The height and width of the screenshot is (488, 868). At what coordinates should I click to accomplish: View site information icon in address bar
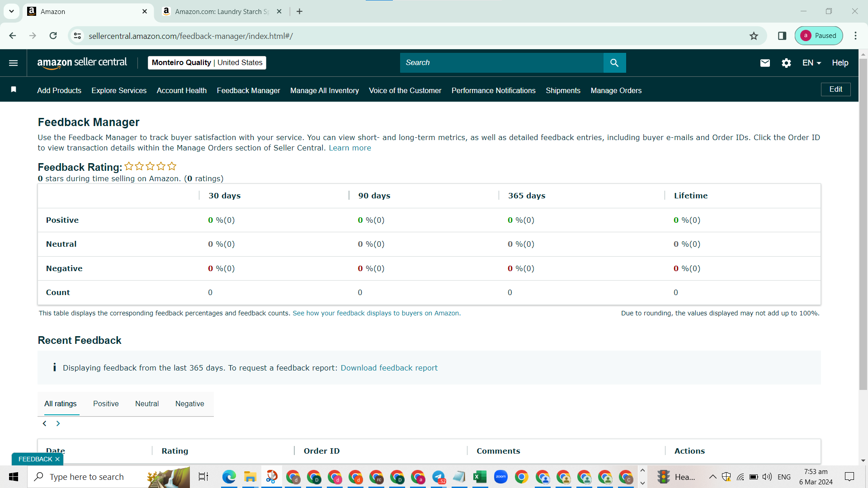pos(78,36)
